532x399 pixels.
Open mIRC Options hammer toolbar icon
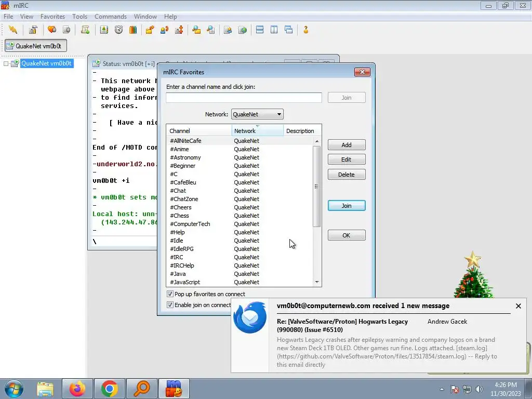pyautogui.click(x=33, y=30)
